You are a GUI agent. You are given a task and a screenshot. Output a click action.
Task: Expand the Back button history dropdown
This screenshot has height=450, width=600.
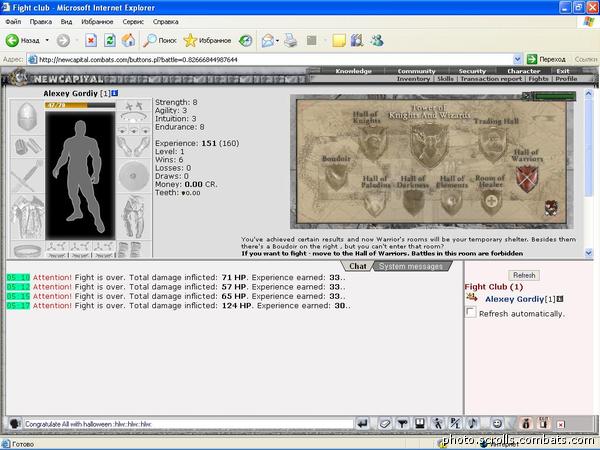[x=47, y=40]
